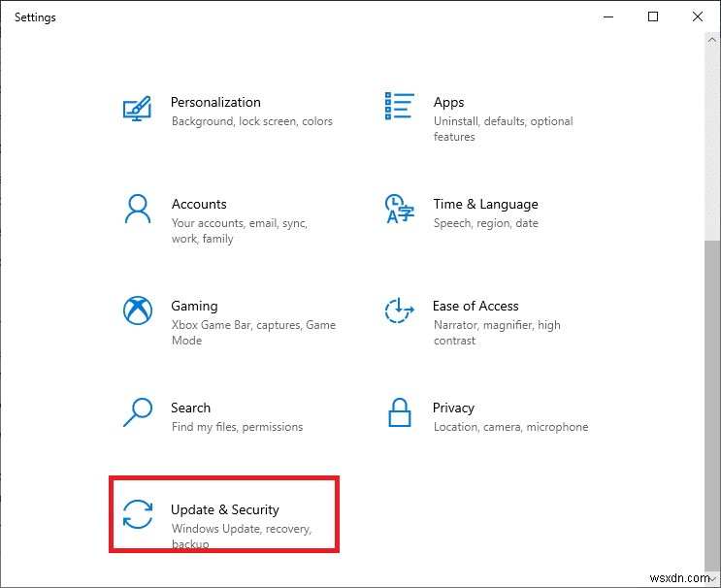
Task: Choose the Ease of Access label
Action: 475,306
